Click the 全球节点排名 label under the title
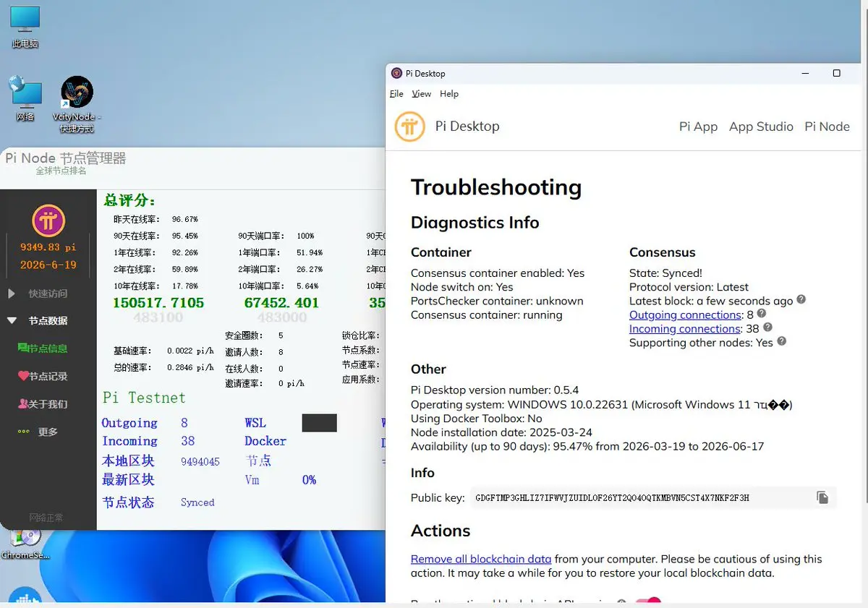Screen dimensions: 868x608 point(61,171)
